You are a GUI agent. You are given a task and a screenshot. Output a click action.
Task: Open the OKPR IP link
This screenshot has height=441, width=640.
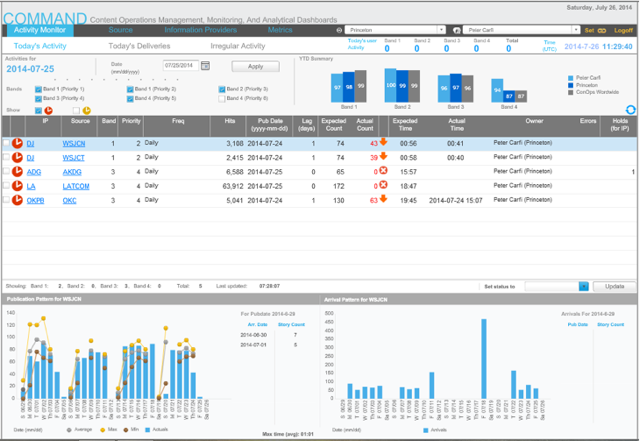(x=36, y=201)
